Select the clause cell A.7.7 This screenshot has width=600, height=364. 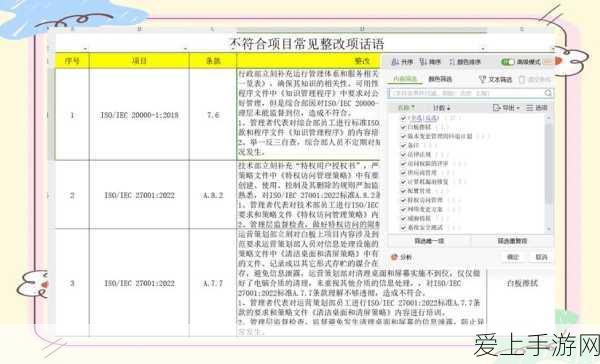[x=213, y=283]
